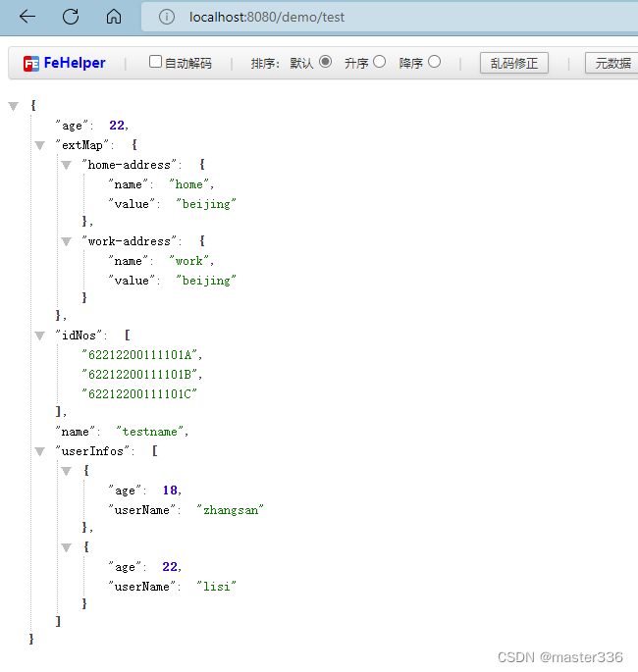
Task: Click the browser back arrow
Action: 27,17
